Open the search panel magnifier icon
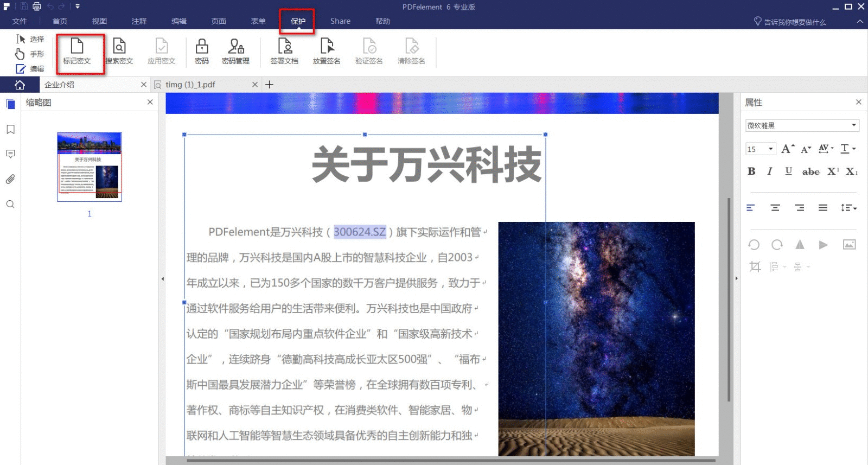The height and width of the screenshot is (465, 868). coord(10,204)
